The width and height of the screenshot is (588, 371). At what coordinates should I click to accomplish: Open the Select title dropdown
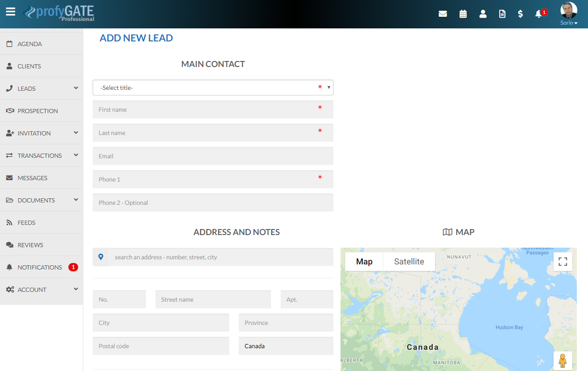(x=213, y=88)
